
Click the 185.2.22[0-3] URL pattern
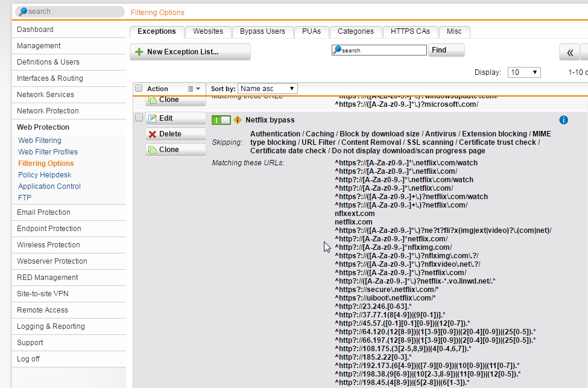click(x=373, y=357)
